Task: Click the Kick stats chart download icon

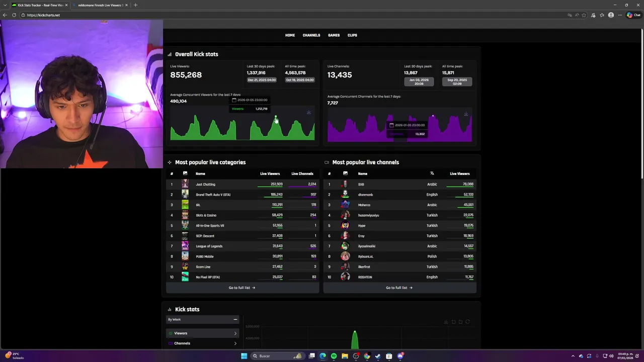Action: 446,322
